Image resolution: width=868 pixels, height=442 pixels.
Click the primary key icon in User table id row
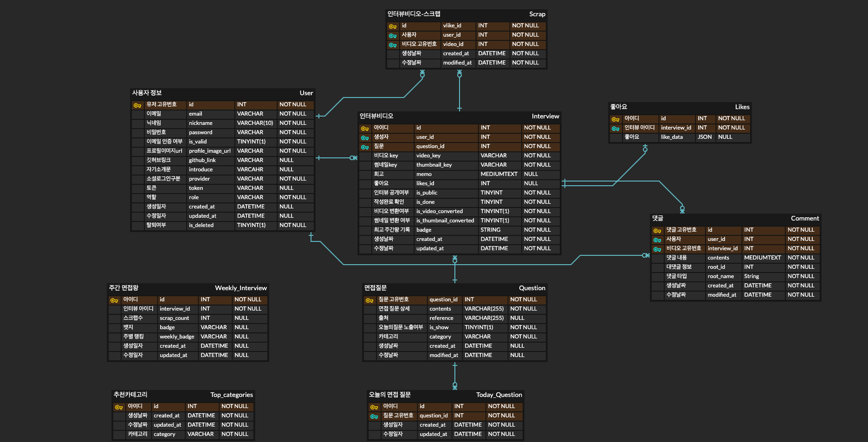137,105
